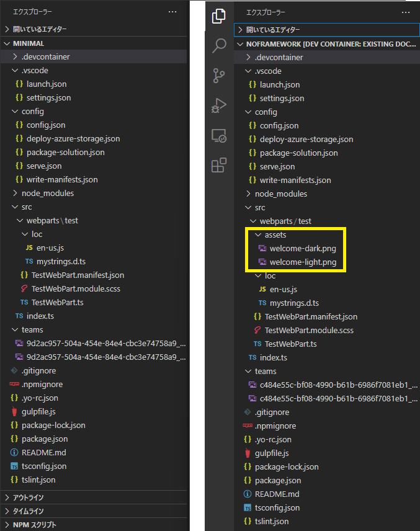This screenshot has width=420, height=531.
Task: Collapse the NOFRAMEWORK dev container root
Action: (310, 43)
